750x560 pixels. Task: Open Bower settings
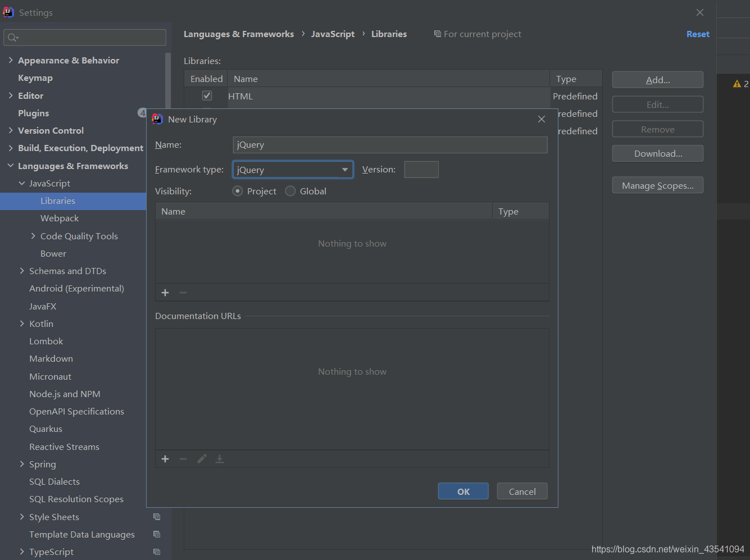[x=53, y=253]
